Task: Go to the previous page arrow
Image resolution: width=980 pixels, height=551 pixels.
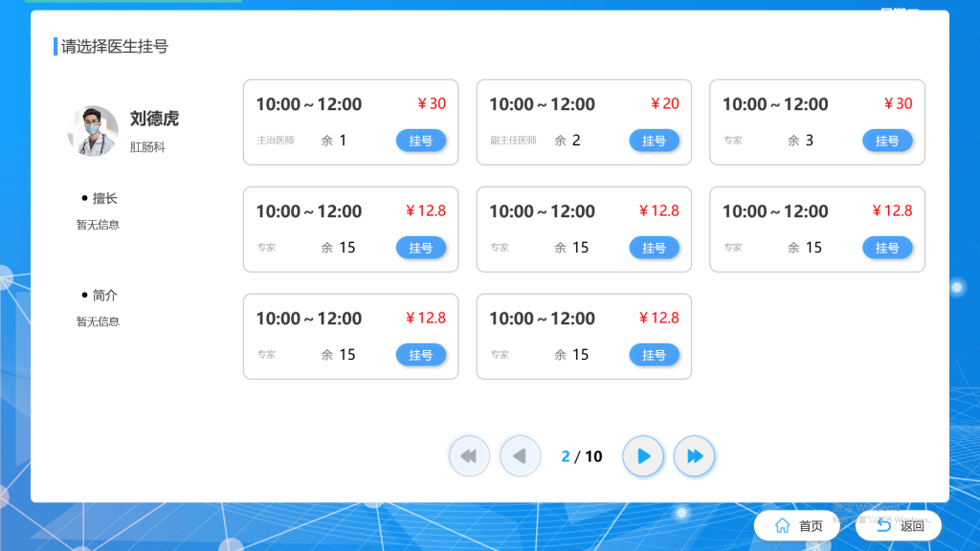Action: 520,456
